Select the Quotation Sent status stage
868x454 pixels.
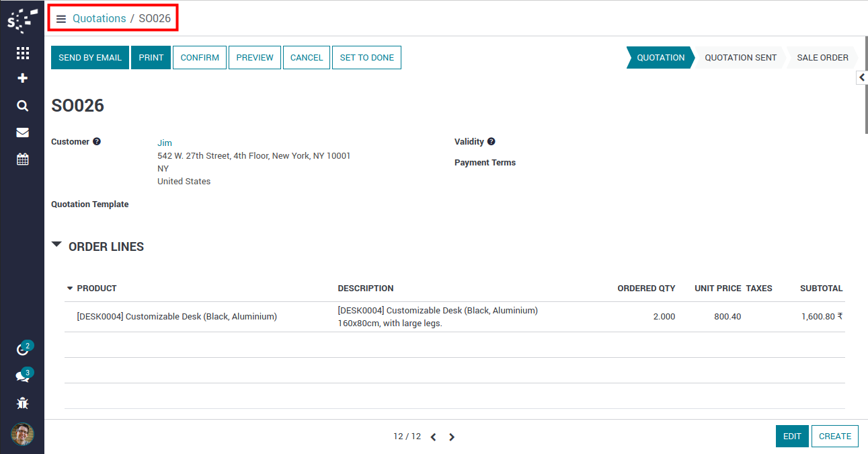click(740, 58)
